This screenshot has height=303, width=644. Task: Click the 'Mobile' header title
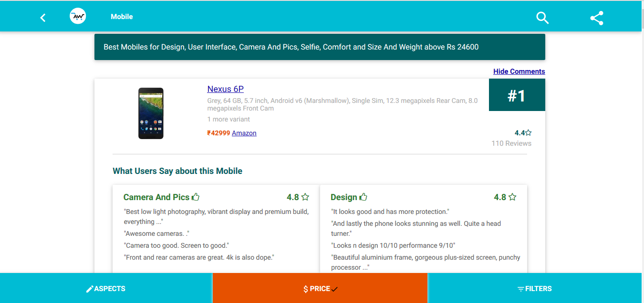(x=122, y=17)
